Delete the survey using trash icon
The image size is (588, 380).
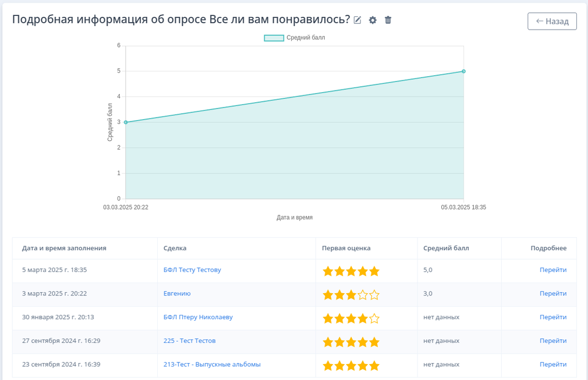(x=388, y=20)
